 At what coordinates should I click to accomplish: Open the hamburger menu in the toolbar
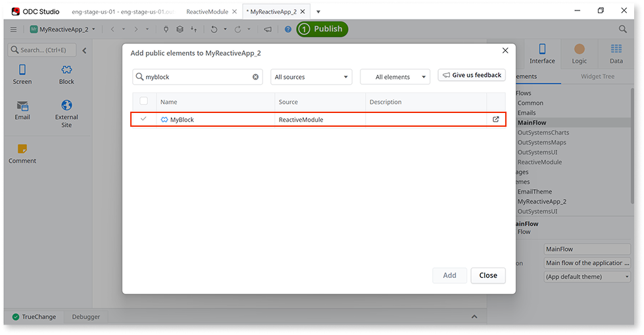[x=14, y=29]
